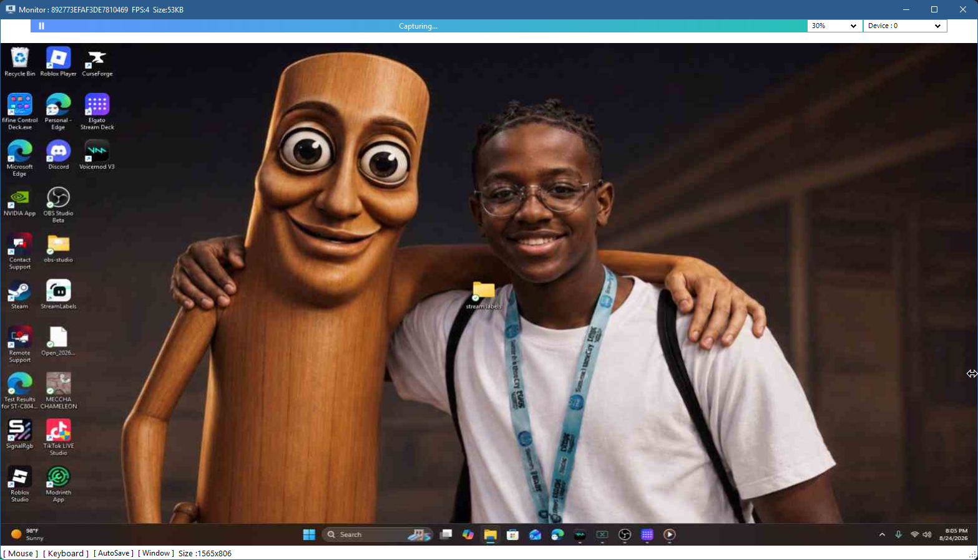The width and height of the screenshot is (978, 560).
Task: Select the Modrinth App desktop icon
Action: pos(59,483)
